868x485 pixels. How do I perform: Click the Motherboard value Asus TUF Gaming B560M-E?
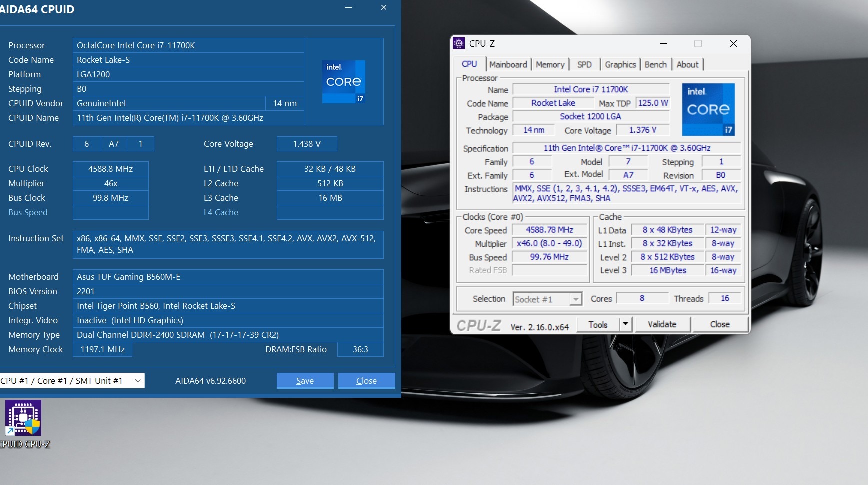228,277
